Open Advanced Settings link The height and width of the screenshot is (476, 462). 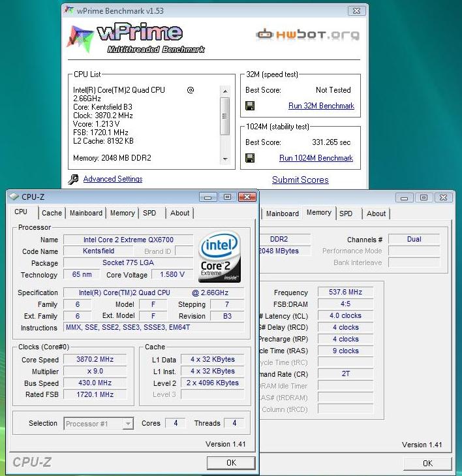click(113, 179)
